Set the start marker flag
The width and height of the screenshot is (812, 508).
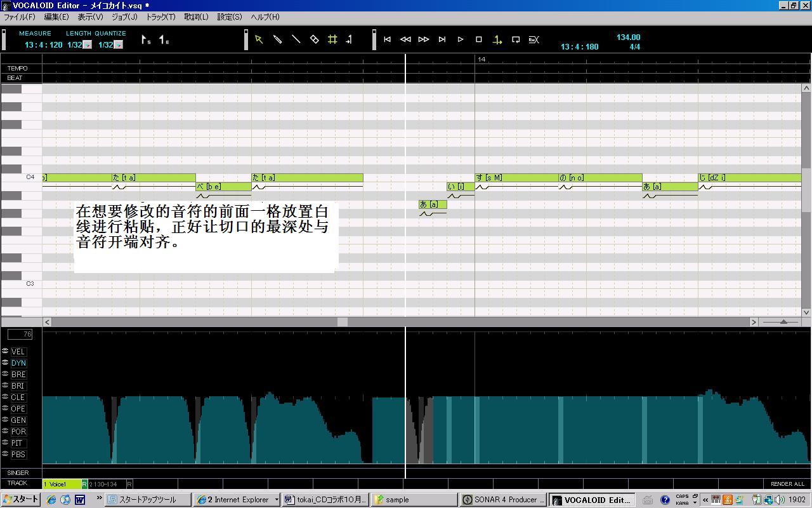coord(145,40)
